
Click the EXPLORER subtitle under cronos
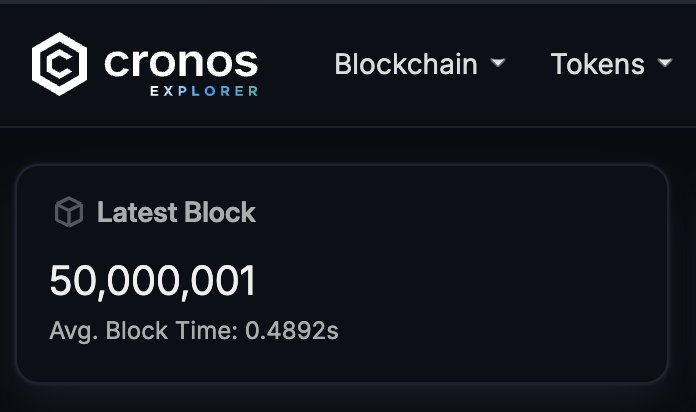204,91
